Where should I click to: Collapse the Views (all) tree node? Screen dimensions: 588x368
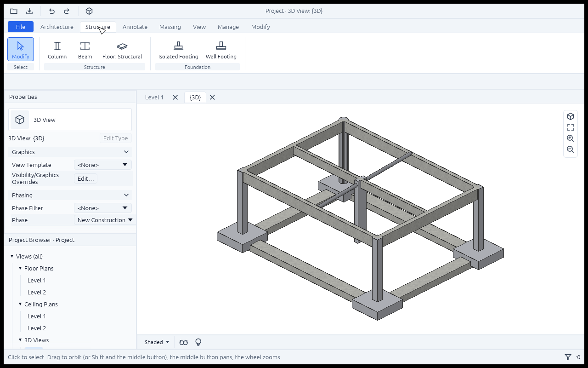coord(12,256)
